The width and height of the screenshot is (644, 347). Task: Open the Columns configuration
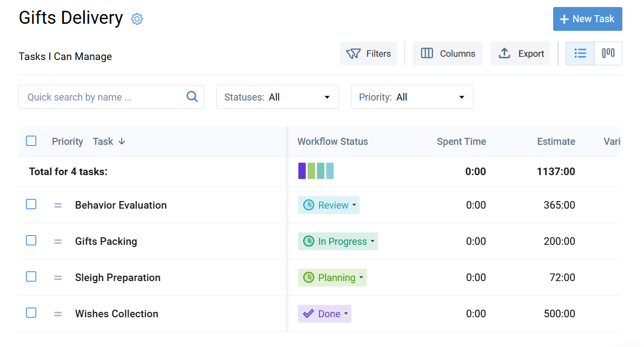[x=447, y=54]
